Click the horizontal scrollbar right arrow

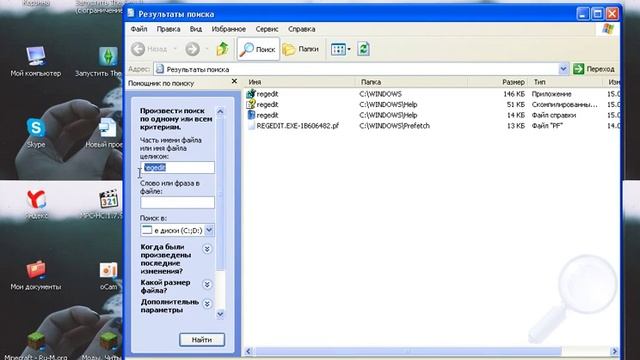pyautogui.click(x=614, y=351)
